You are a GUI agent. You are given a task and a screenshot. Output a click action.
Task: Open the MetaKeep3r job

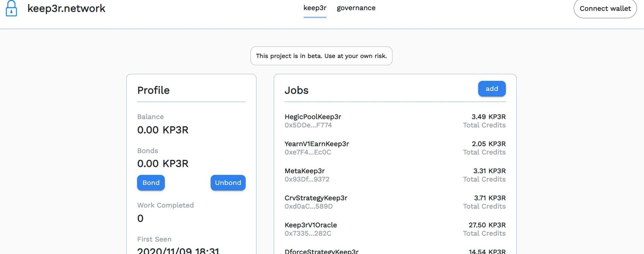pyautogui.click(x=304, y=171)
